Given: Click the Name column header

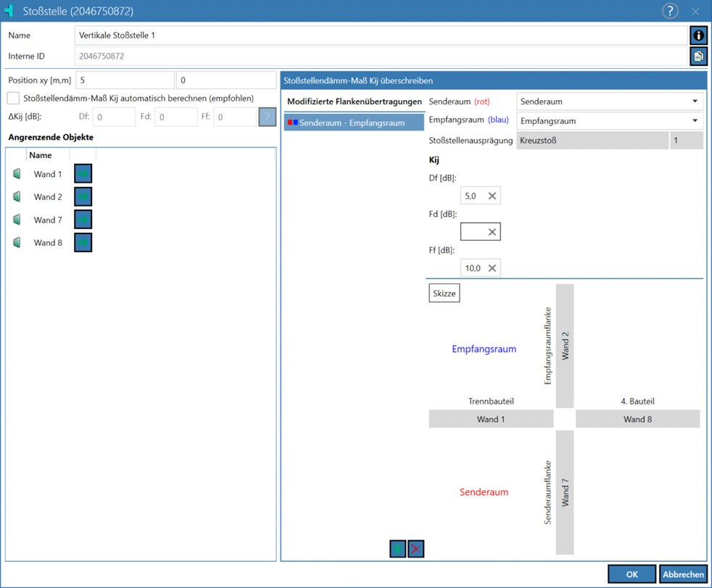Looking at the screenshot, I should pyautogui.click(x=41, y=155).
